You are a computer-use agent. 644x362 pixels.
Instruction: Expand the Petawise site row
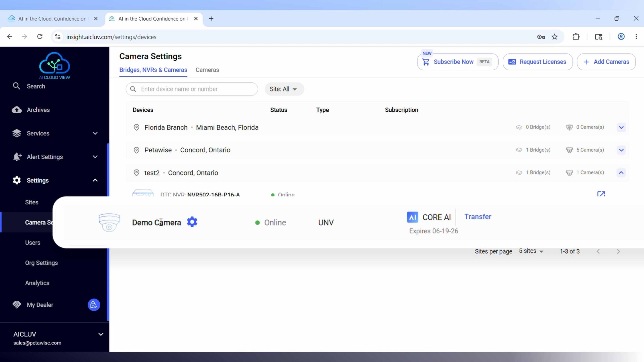[621, 150]
